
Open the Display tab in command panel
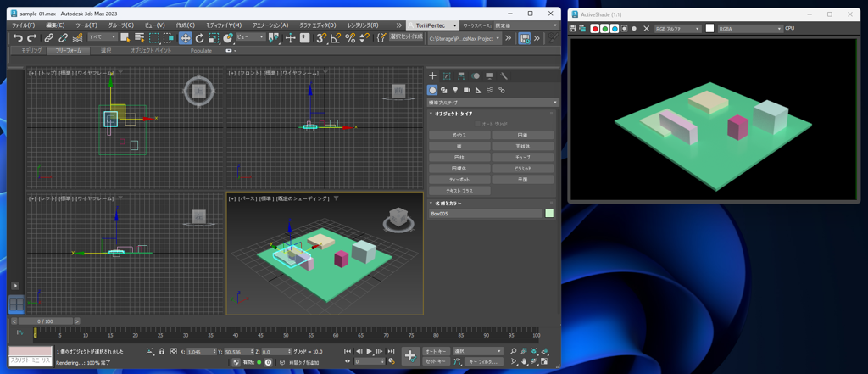(x=489, y=76)
